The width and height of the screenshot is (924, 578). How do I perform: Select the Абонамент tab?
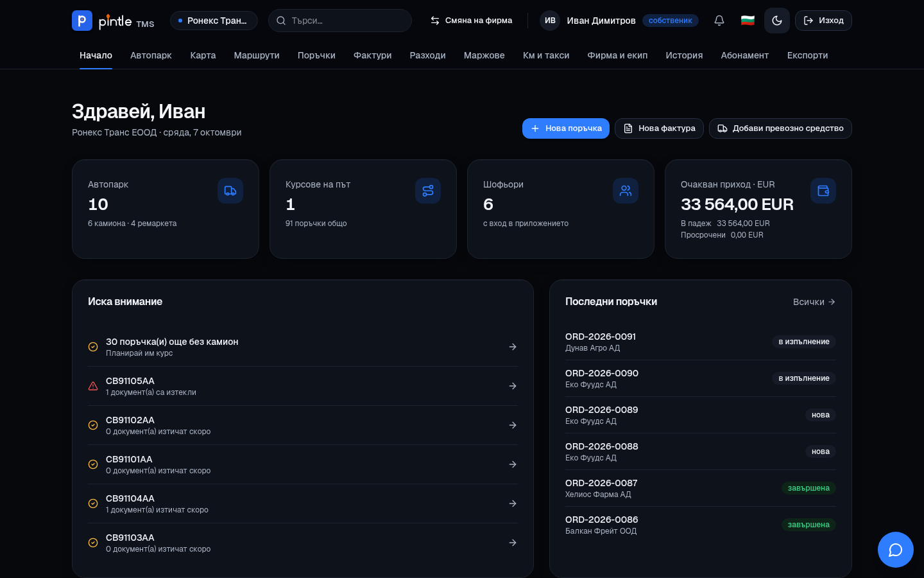coord(745,55)
